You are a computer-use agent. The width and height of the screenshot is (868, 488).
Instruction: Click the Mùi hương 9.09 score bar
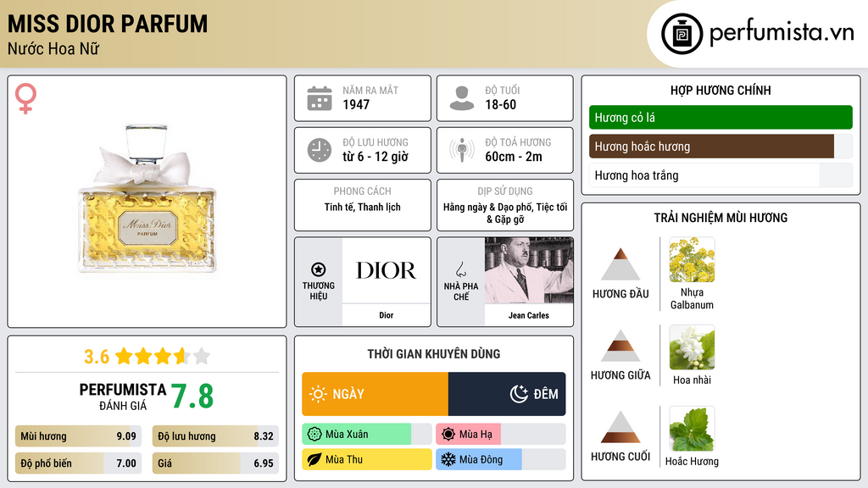pyautogui.click(x=78, y=436)
